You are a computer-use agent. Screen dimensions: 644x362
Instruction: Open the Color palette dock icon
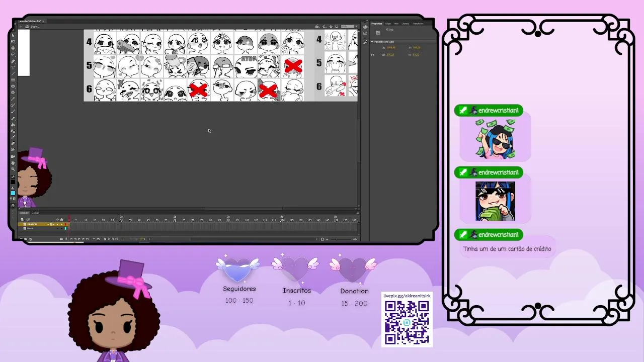pos(365,27)
